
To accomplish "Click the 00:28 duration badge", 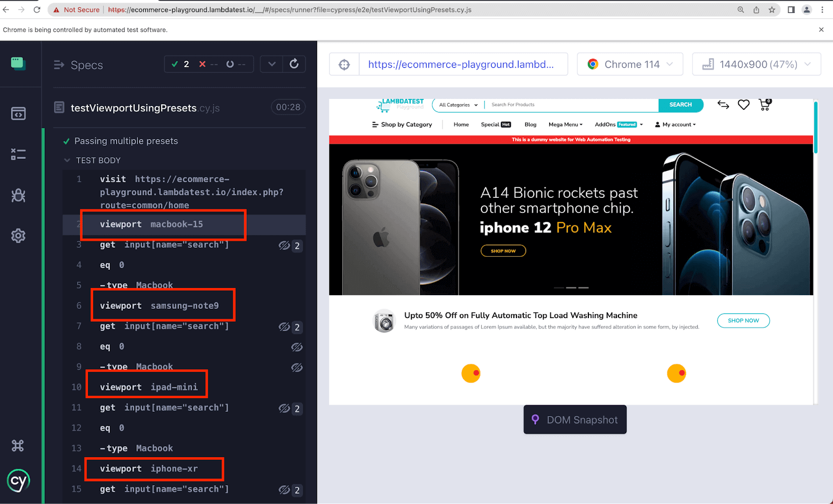I will pos(288,107).
